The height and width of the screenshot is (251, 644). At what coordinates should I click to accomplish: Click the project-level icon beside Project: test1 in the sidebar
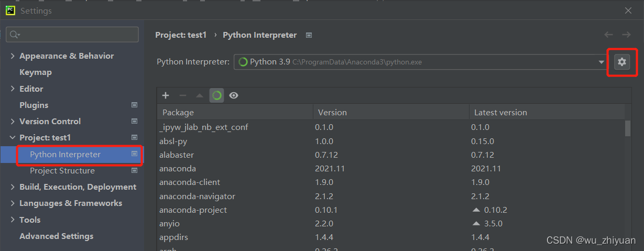[134, 137]
